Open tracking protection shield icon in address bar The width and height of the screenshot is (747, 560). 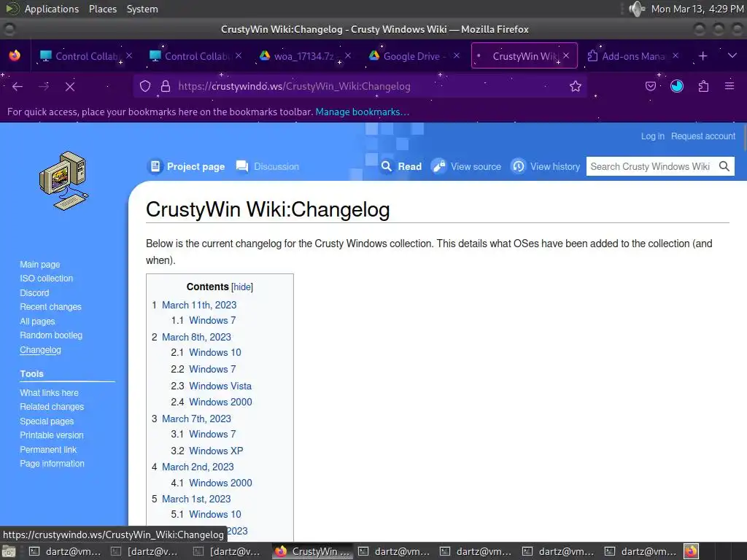click(x=145, y=86)
